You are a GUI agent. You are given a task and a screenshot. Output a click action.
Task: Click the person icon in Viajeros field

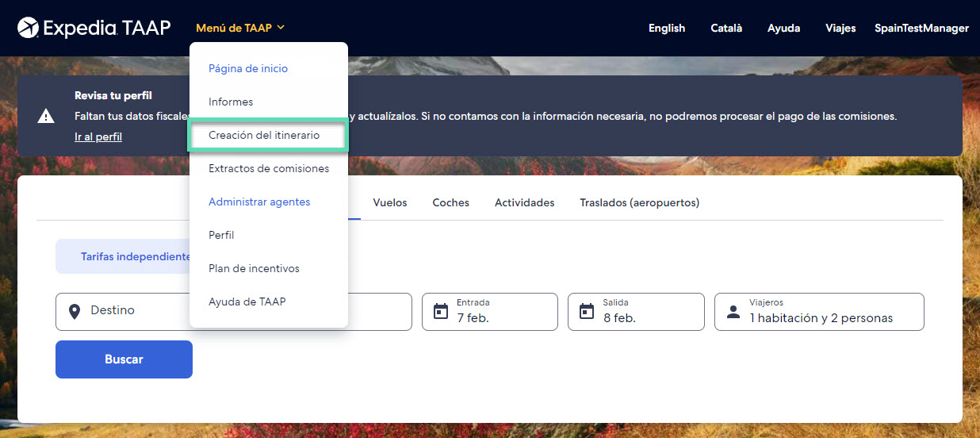click(x=733, y=311)
